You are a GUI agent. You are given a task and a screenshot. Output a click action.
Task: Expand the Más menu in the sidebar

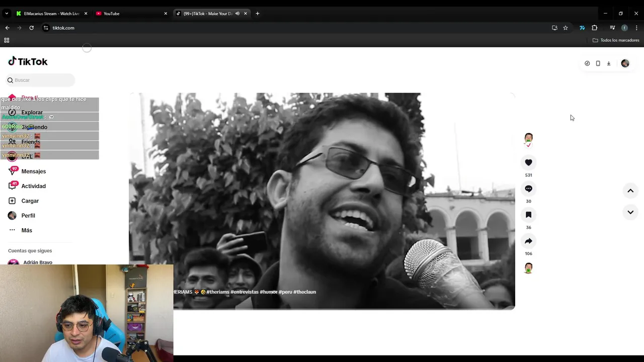27,230
